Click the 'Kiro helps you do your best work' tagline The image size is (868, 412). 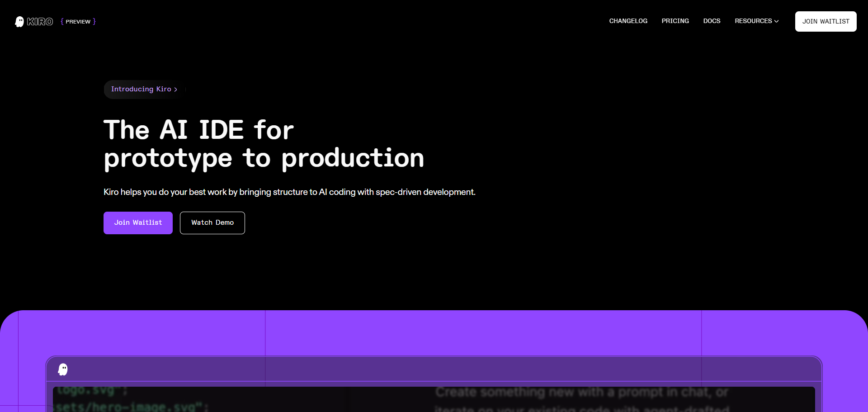point(289,192)
